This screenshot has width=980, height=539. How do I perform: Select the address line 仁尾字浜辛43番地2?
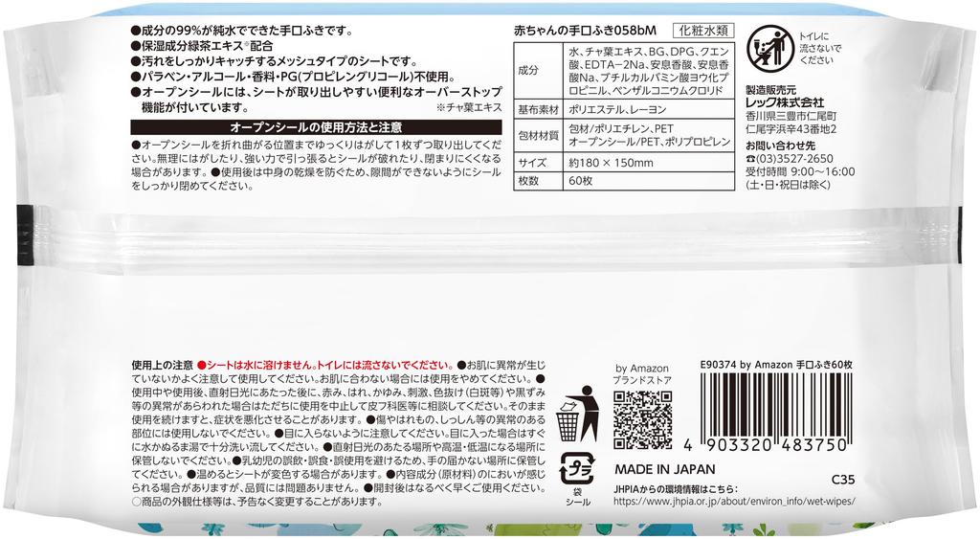(791, 129)
